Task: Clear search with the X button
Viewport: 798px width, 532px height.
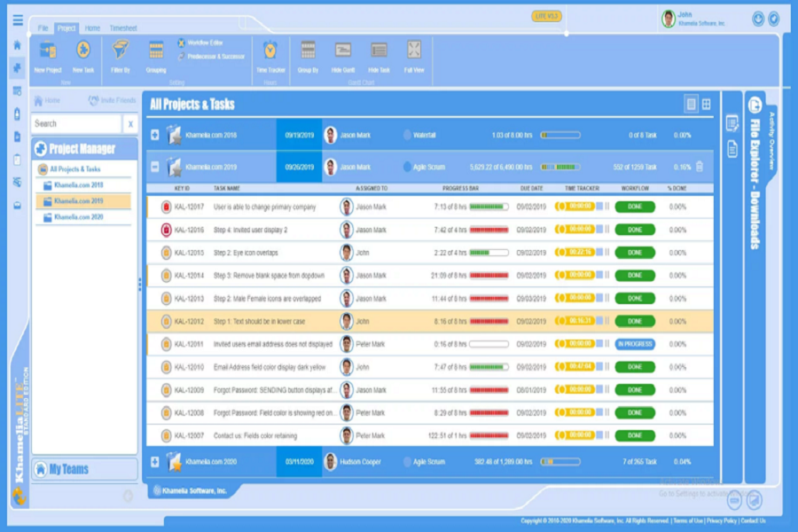Action: (130, 124)
